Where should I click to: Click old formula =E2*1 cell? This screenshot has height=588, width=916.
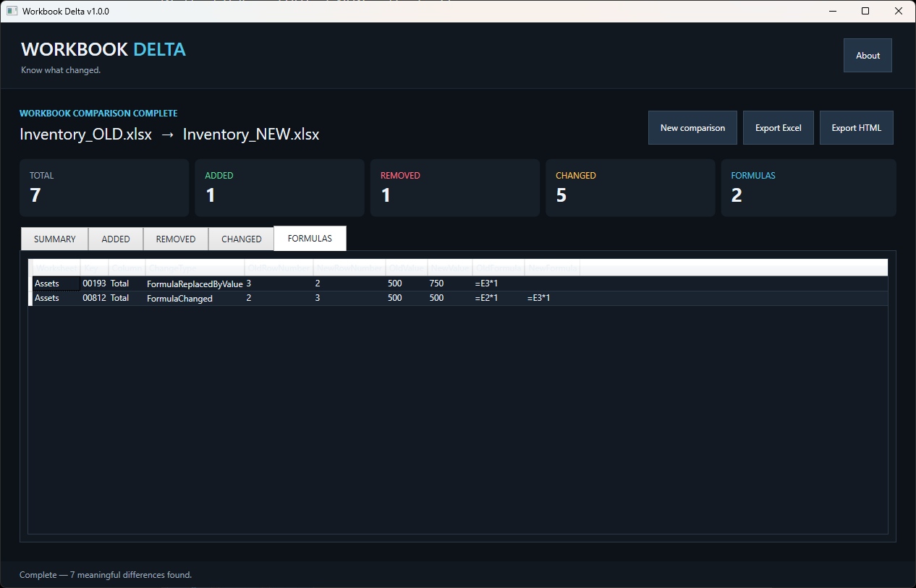click(499, 298)
